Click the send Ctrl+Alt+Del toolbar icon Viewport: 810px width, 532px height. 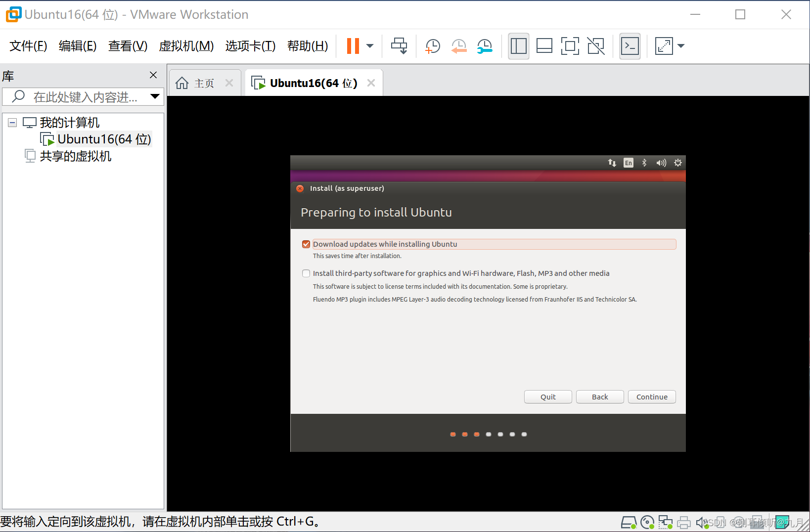coord(399,46)
